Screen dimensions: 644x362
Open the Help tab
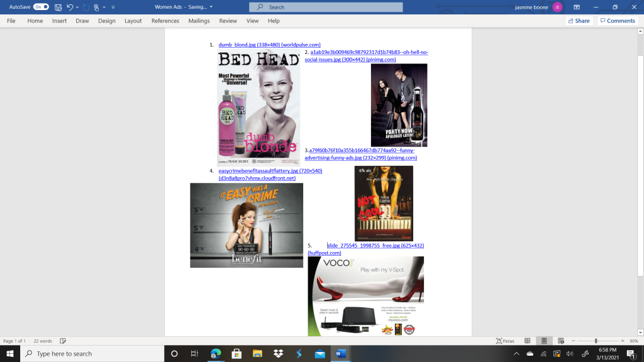click(274, 21)
